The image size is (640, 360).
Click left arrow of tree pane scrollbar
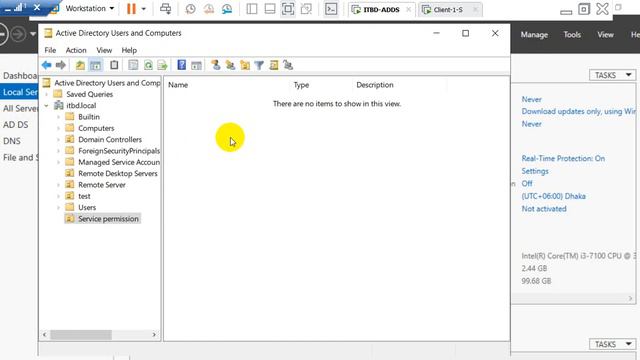[44, 335]
